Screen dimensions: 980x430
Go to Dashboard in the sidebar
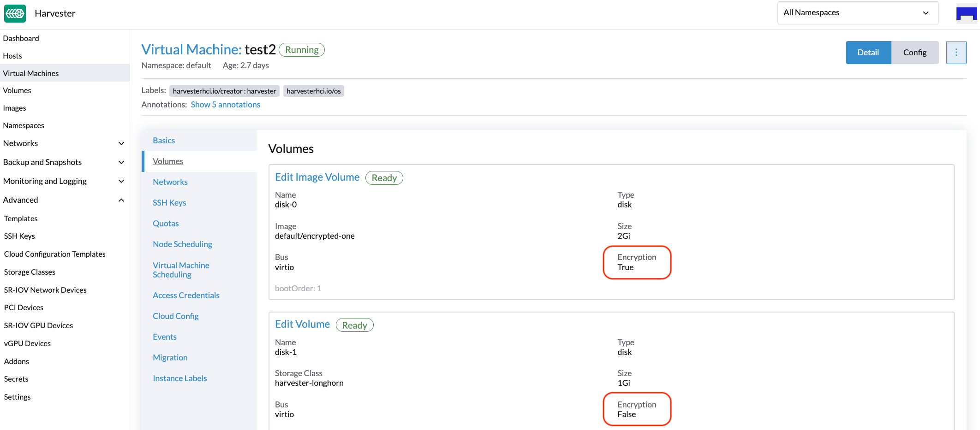coord(21,38)
